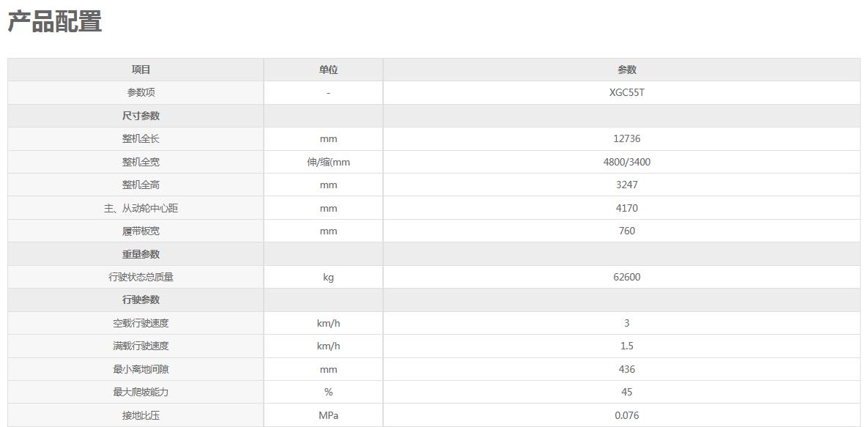Select the 空载行驶速度 row label
The image size is (868, 427).
[141, 323]
